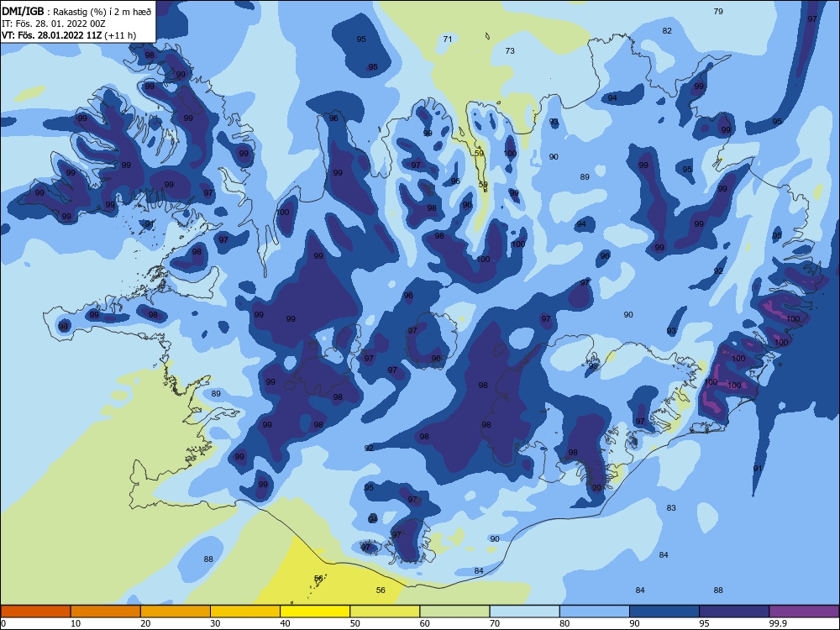Pick the pale blue 70–80 legend swatch
Image resolution: width=840 pixels, height=630 pixels.
(524, 612)
